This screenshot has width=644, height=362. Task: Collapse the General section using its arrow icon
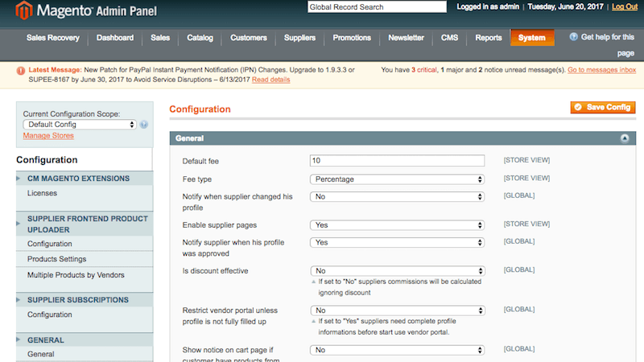point(624,138)
